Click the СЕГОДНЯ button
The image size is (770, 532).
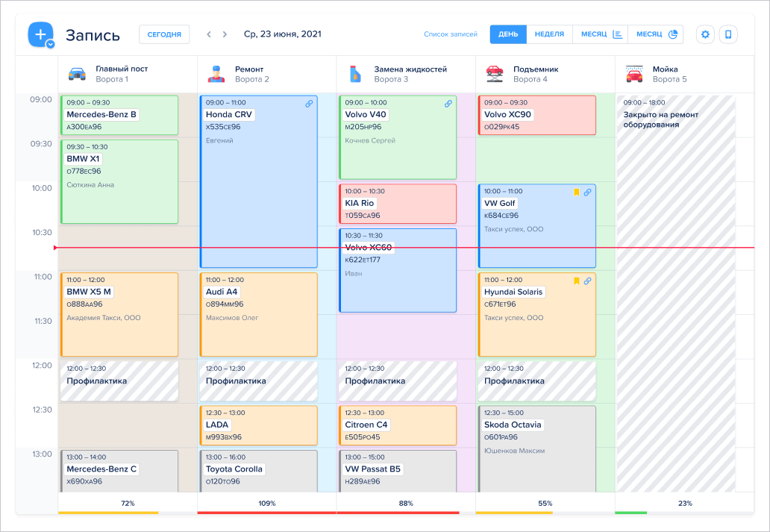[x=164, y=34]
